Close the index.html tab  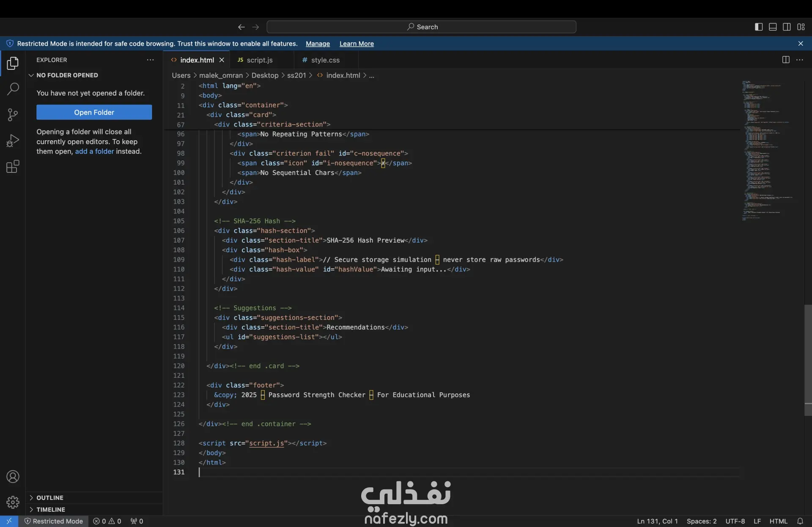coord(222,60)
